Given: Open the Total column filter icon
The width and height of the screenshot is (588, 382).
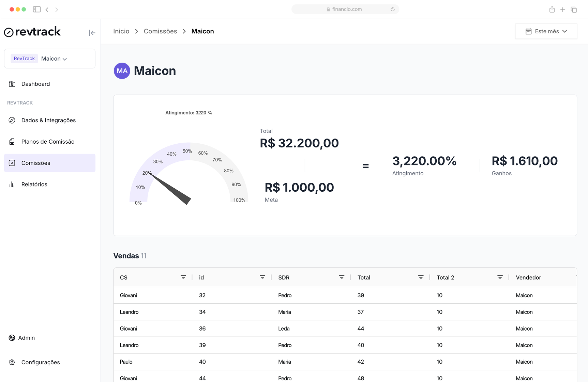Looking at the screenshot, I should click(421, 277).
